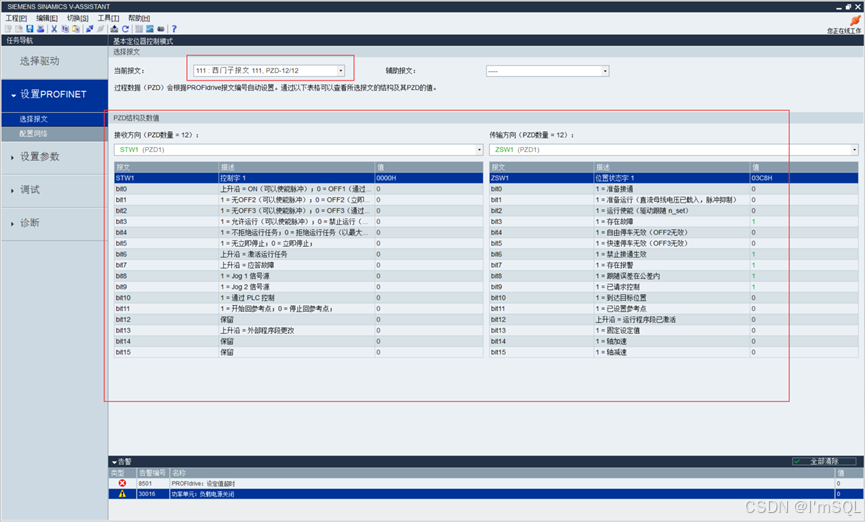
Task: Select ZSW1 bit7 row 1 = 存在报警
Action: point(674,265)
